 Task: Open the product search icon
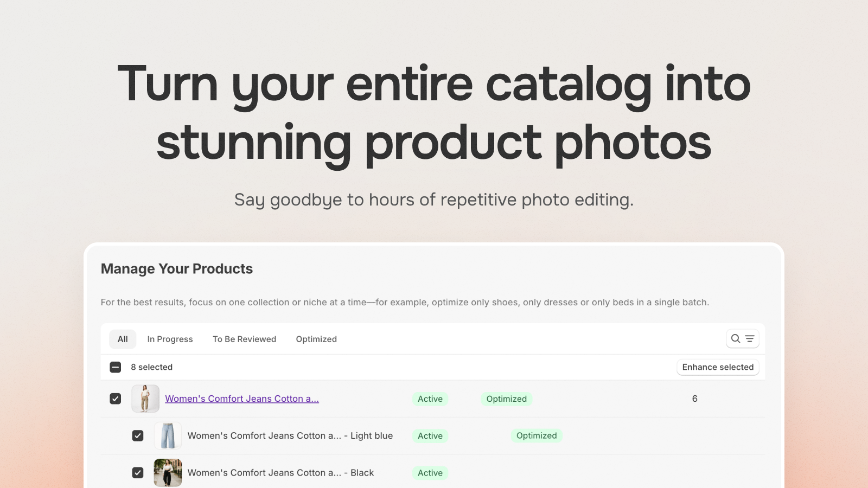tap(735, 338)
